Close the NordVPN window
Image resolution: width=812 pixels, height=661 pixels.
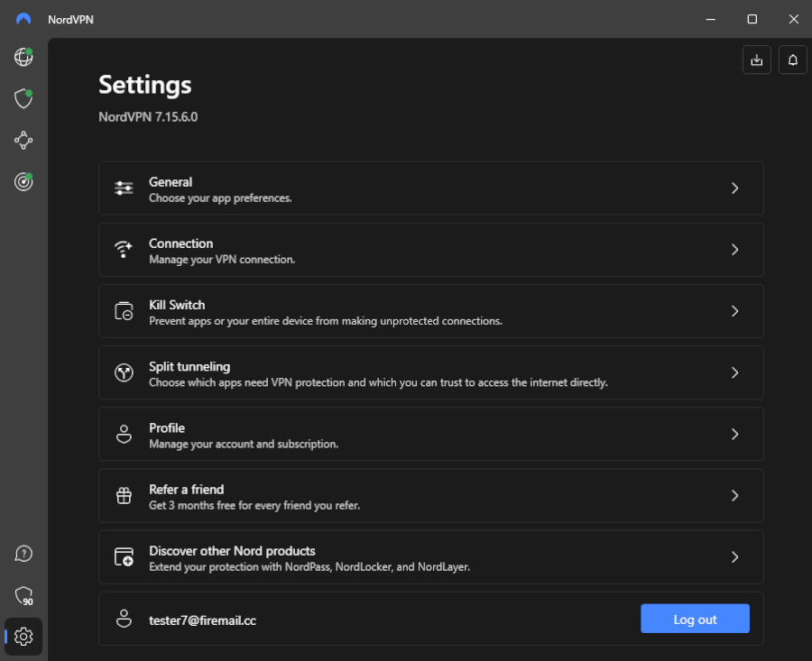(x=793, y=19)
